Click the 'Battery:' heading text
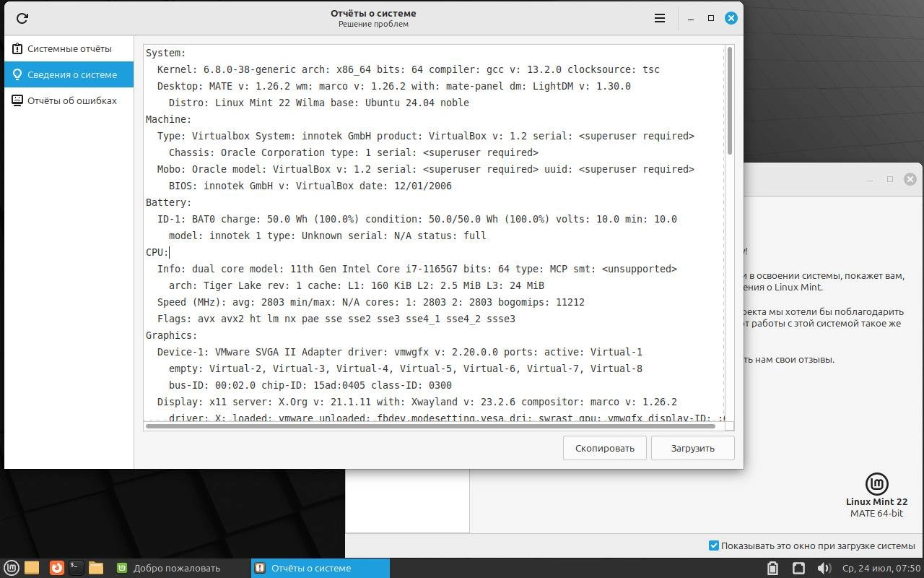Viewport: 924px width, 578px height. [x=168, y=202]
